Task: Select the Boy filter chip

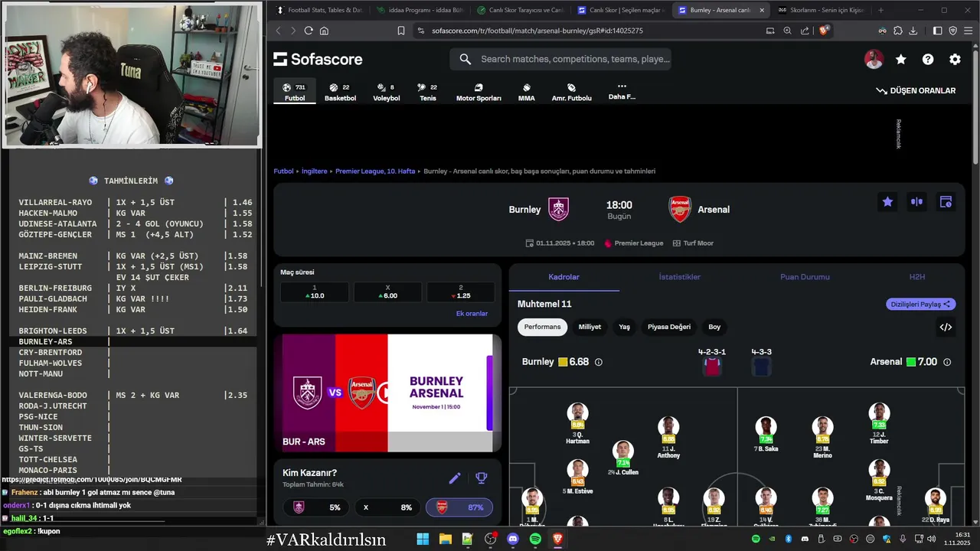Action: coord(714,327)
